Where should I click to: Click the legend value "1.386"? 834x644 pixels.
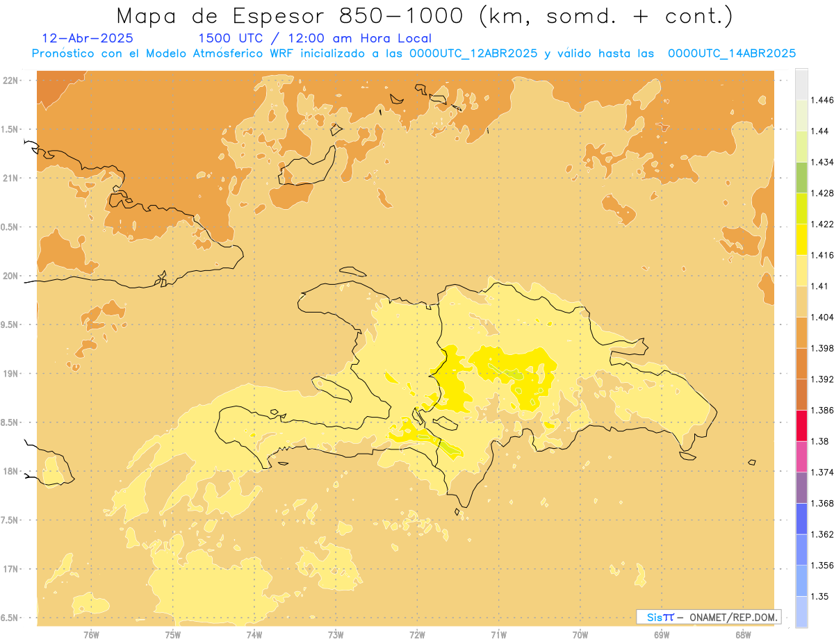pyautogui.click(x=822, y=411)
